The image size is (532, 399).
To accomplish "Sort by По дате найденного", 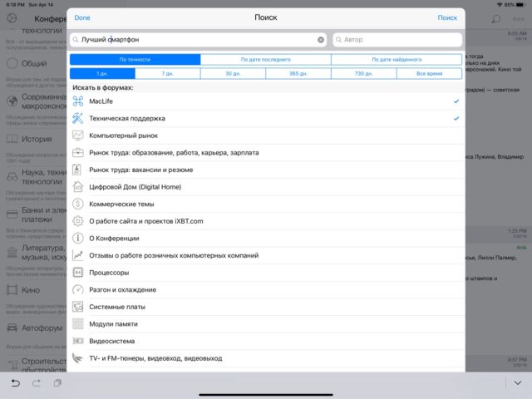I will point(397,59).
